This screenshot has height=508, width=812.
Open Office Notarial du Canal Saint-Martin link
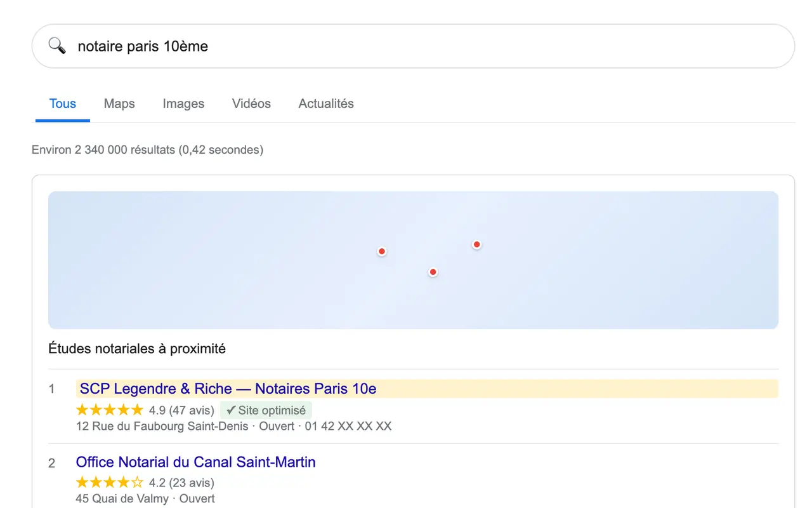pyautogui.click(x=196, y=462)
